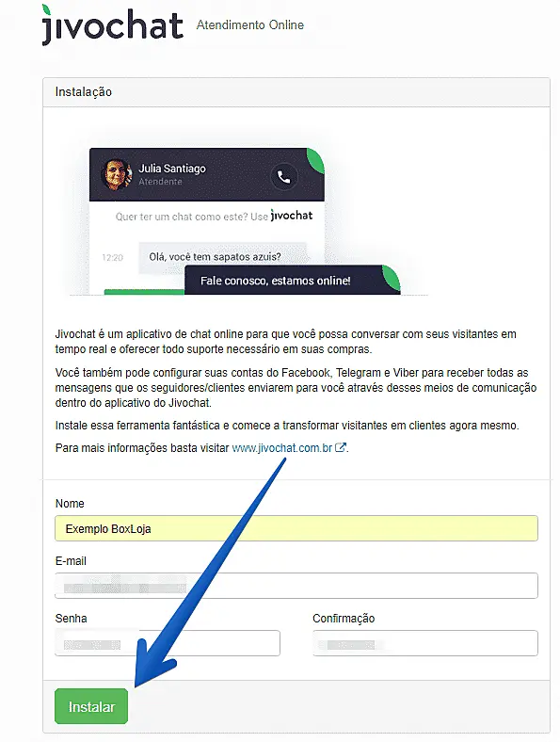Click the Atendimento Online tagline

point(250,25)
